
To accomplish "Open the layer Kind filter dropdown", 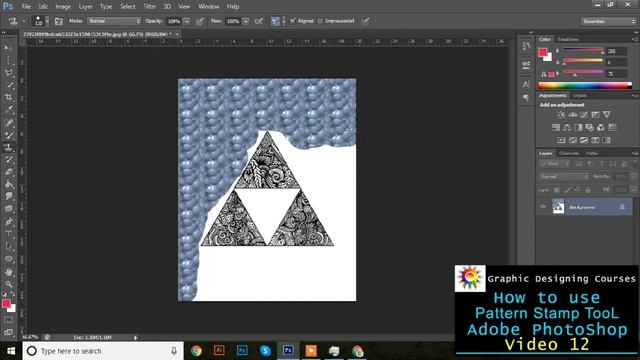I will pyautogui.click(x=554, y=164).
